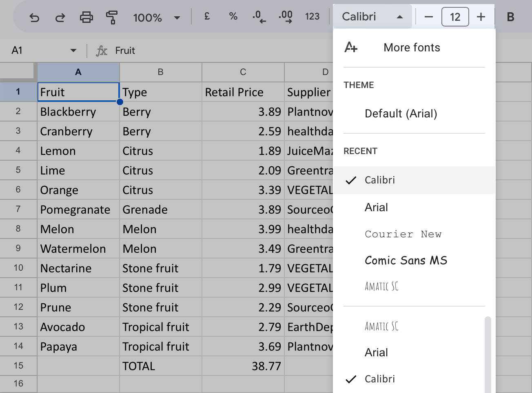
Task: Open the 100% zoom dropdown
Action: coord(157,18)
